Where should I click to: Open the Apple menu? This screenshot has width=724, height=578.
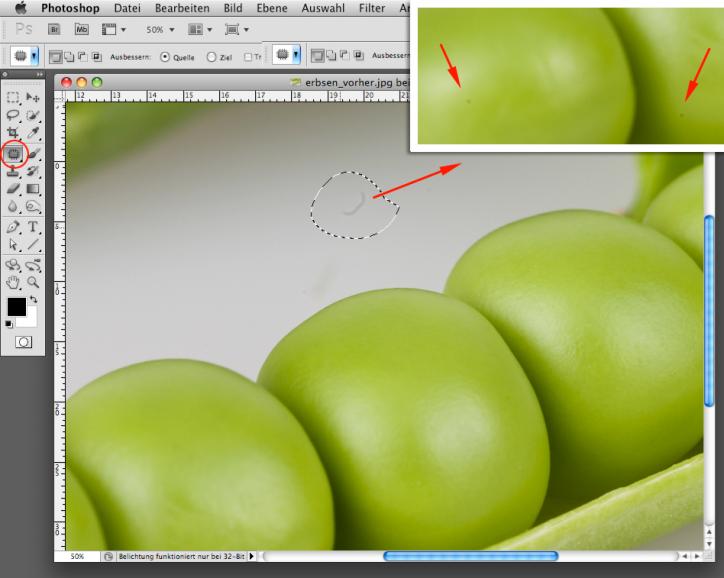tap(21, 8)
